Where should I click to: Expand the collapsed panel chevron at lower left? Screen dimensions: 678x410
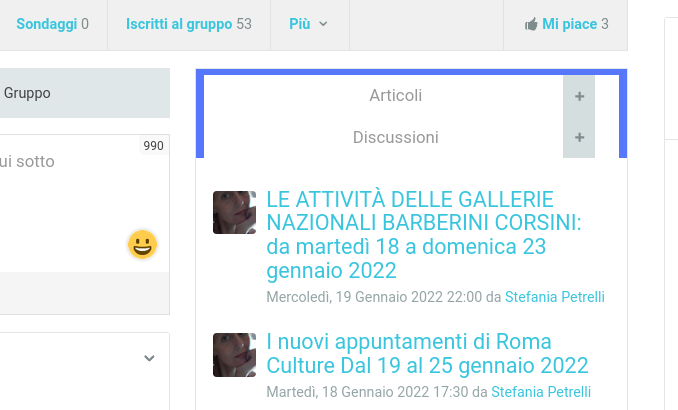tap(149, 358)
